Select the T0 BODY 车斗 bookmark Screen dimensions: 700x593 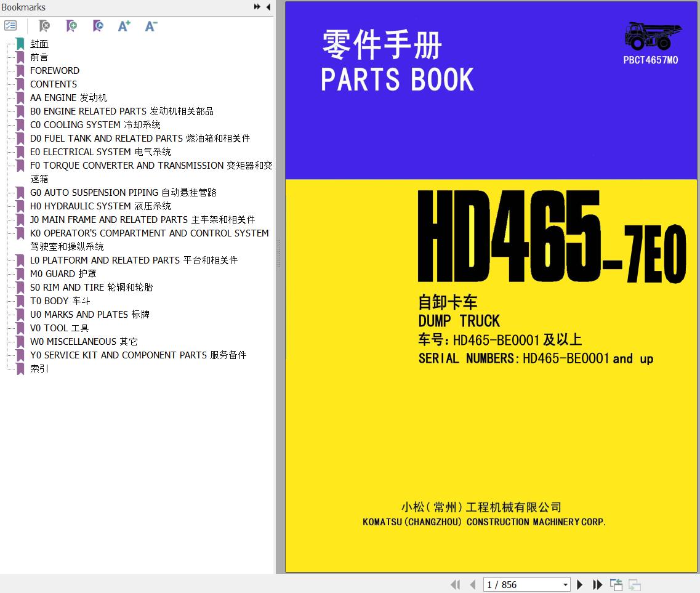60,301
